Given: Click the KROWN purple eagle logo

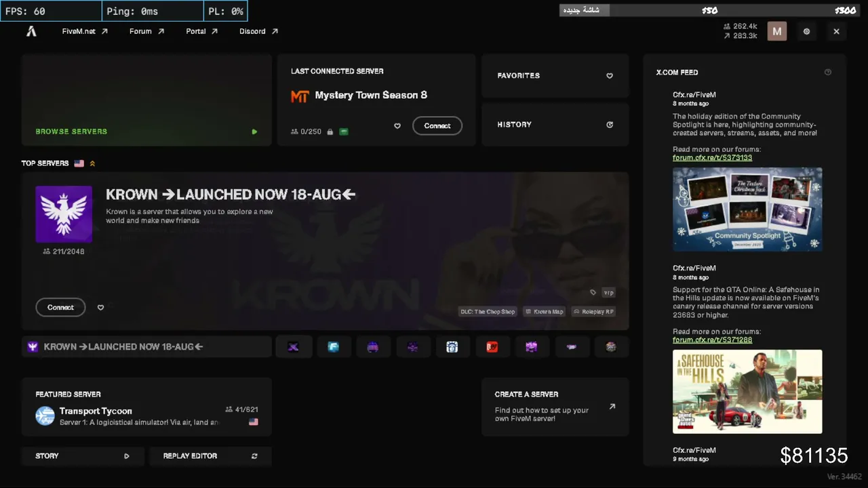Looking at the screenshot, I should (64, 214).
